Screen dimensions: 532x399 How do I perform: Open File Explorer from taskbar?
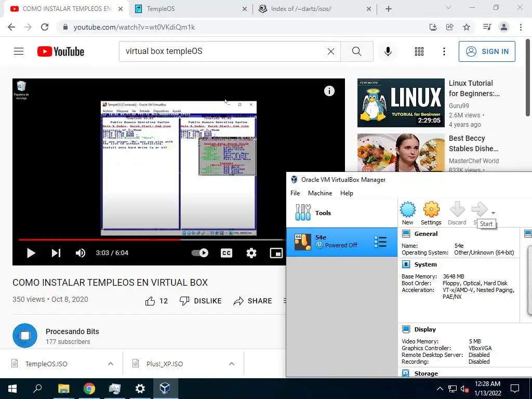63,389
